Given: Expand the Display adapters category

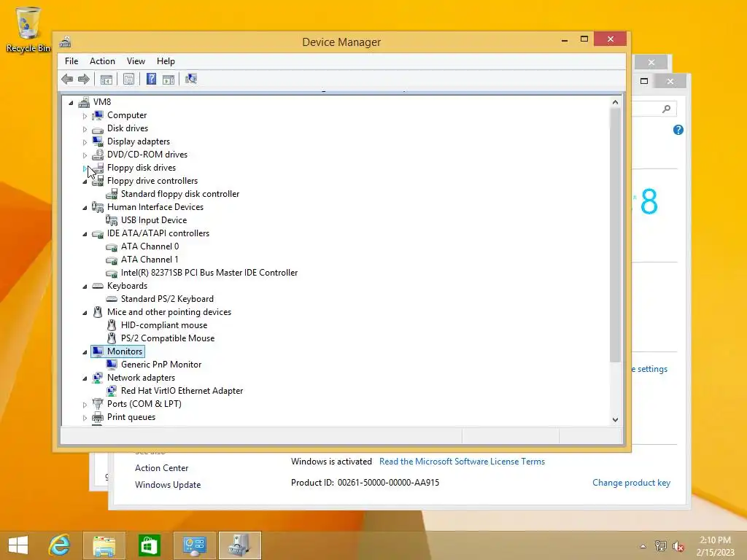Looking at the screenshot, I should pyautogui.click(x=85, y=142).
